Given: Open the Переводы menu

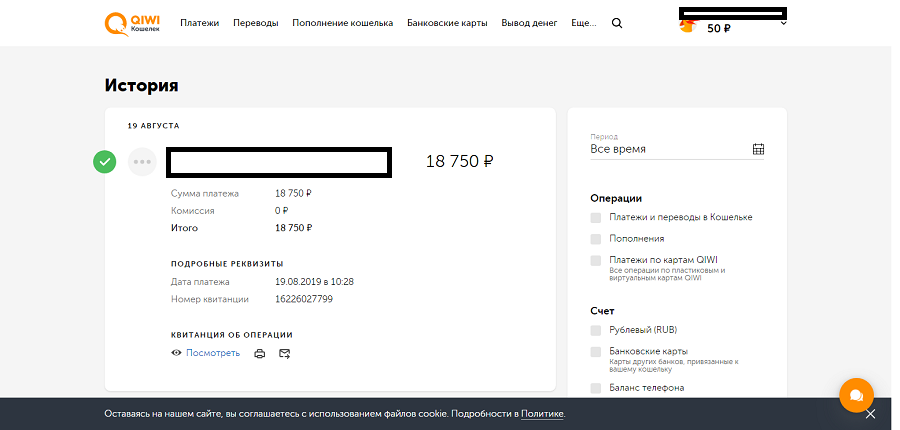Looking at the screenshot, I should [x=255, y=24].
